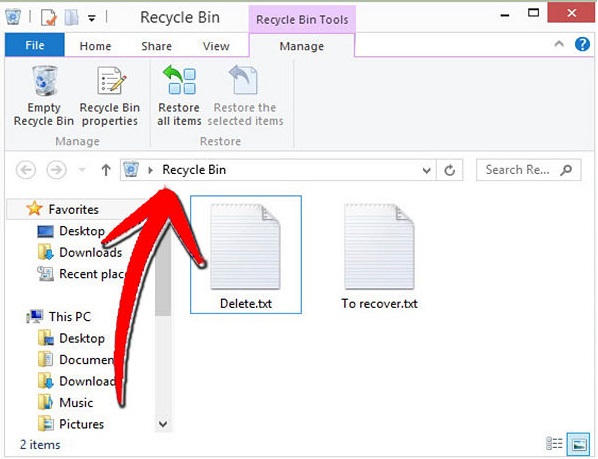Open the Help question mark icon
This screenshot has height=459, width=598.
(582, 44)
